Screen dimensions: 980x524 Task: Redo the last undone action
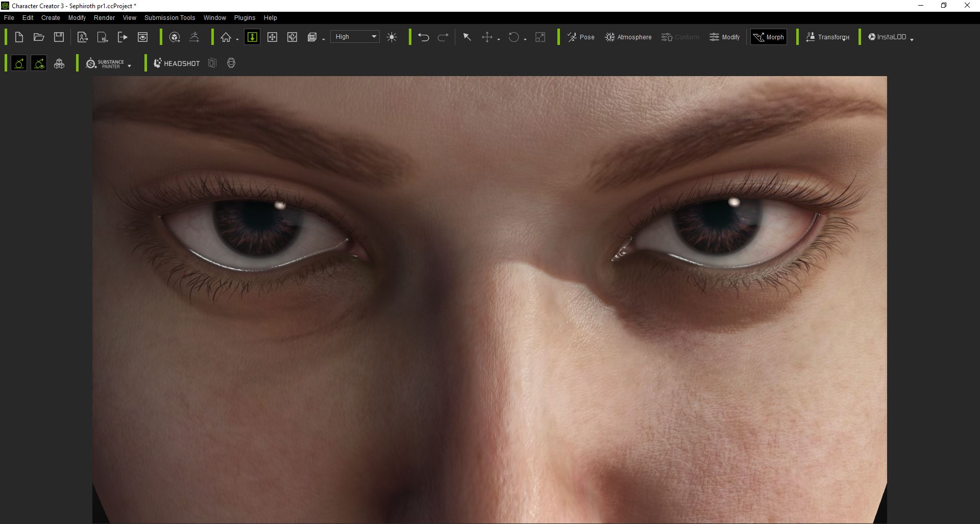click(x=443, y=37)
